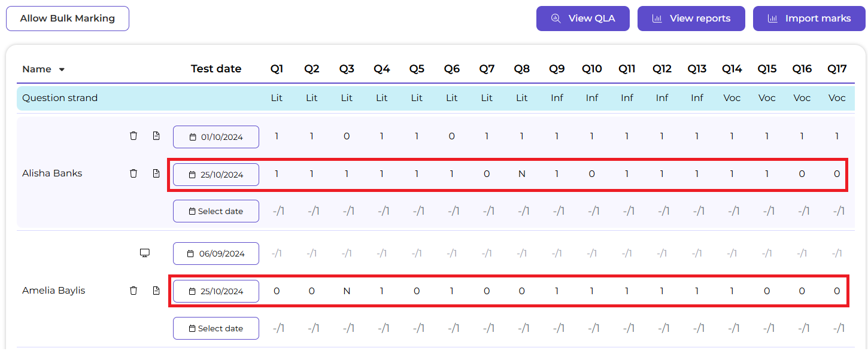Open View reports
Screen dimensions: 868x351
(691, 19)
